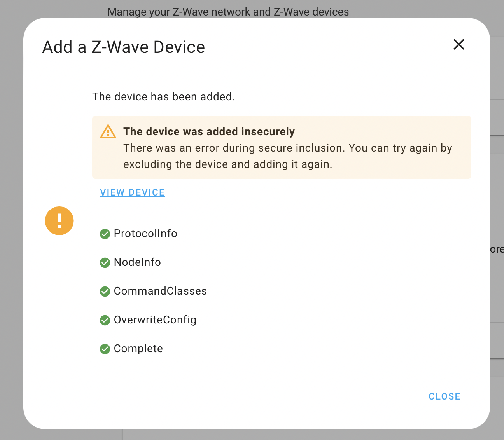Click the green checkmark beside NodeInfo
Viewport: 504px width, 440px height.
click(x=105, y=262)
